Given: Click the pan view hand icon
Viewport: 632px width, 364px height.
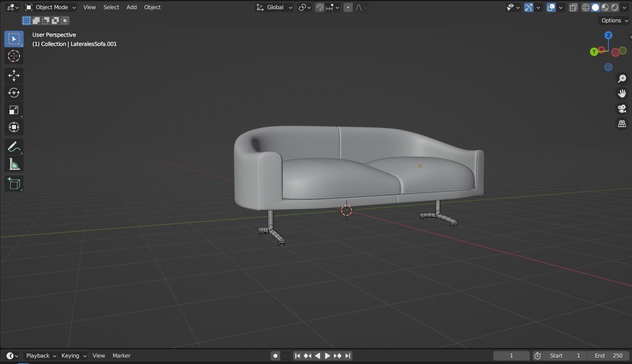Looking at the screenshot, I should click(x=622, y=93).
